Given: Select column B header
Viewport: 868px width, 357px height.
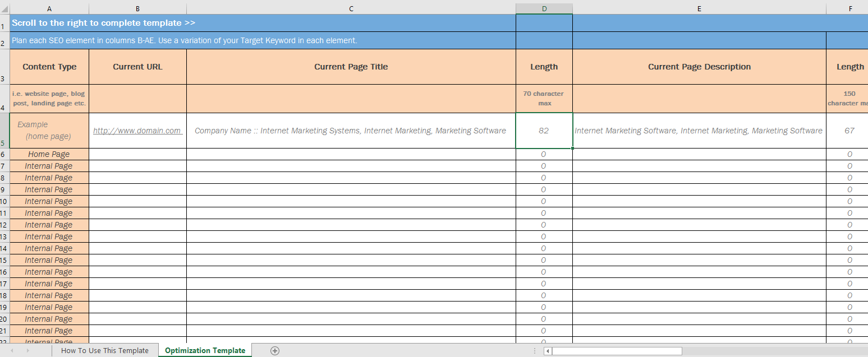Looking at the screenshot, I should (137, 8).
